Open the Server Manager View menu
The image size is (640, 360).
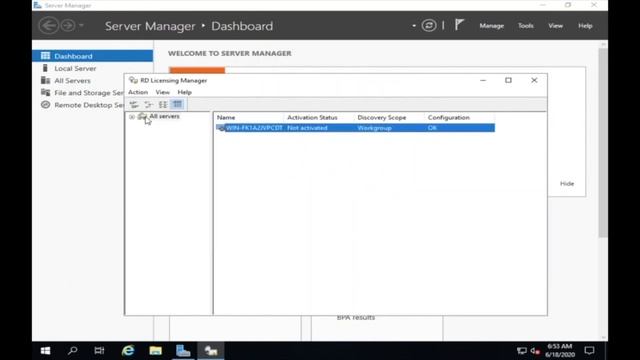556,26
